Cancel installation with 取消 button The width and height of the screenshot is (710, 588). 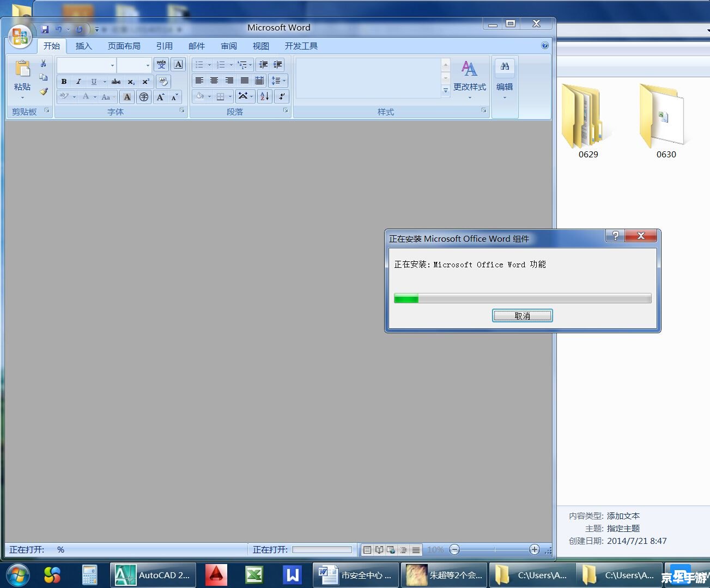click(x=523, y=316)
